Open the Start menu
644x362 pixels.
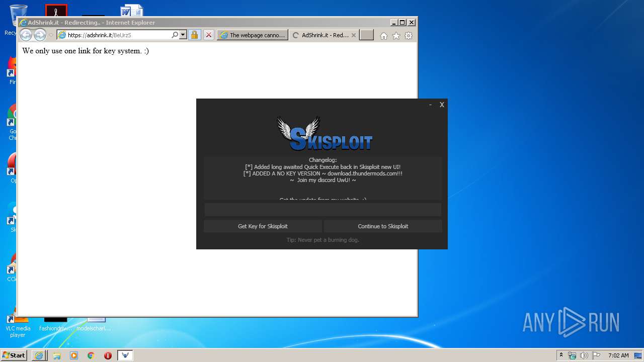point(14,355)
